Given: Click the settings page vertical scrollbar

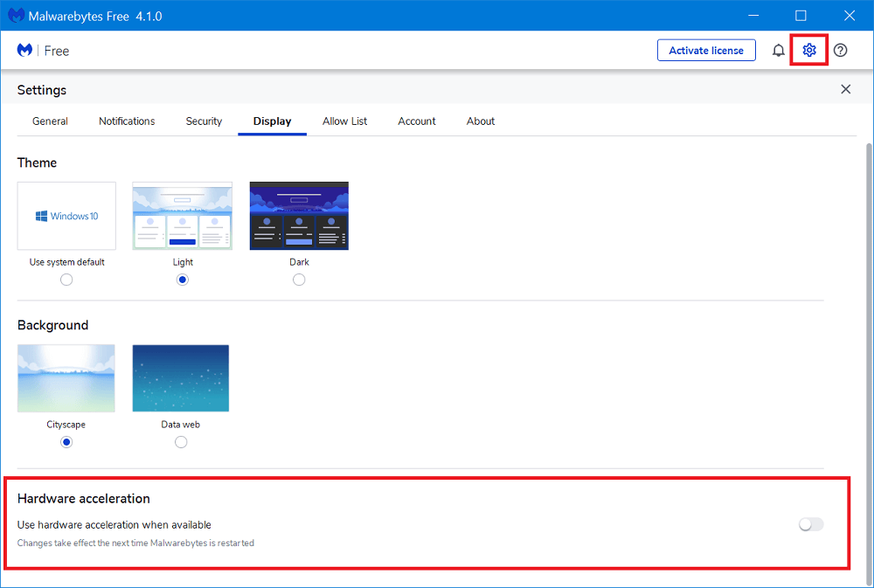Looking at the screenshot, I should click(869, 363).
